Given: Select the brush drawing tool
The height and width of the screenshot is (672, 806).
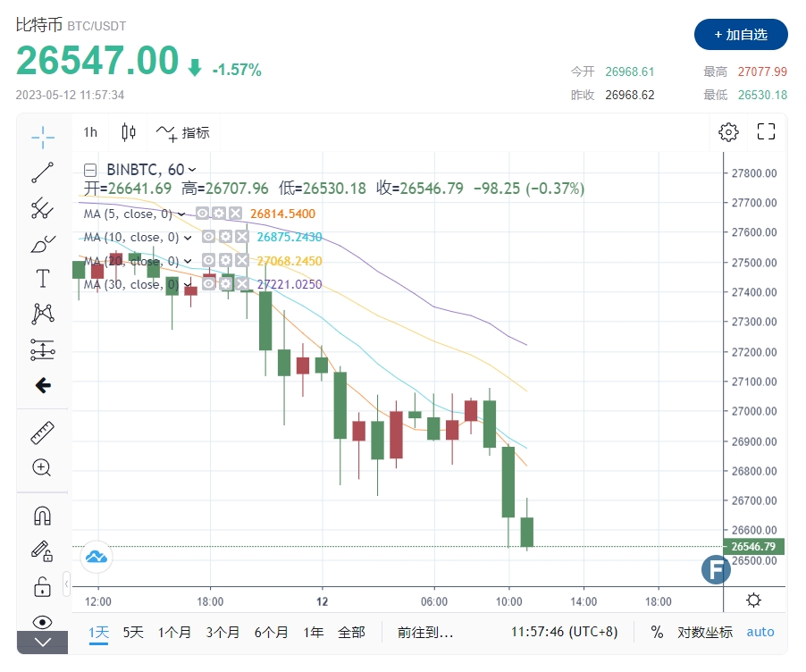Looking at the screenshot, I should [x=42, y=242].
